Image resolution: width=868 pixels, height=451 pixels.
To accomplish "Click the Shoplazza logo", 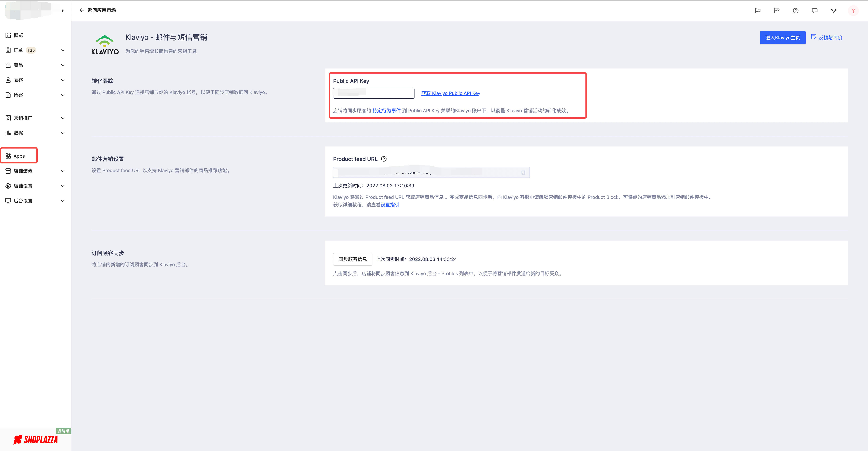I will [35, 439].
